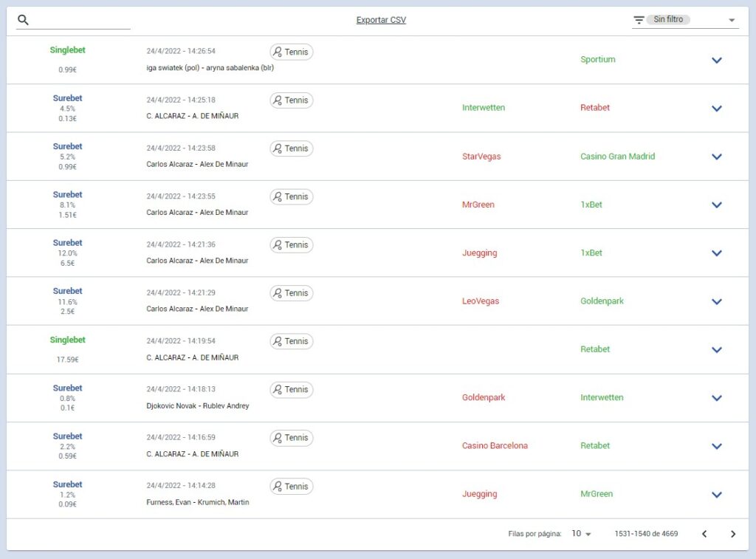The height and width of the screenshot is (559, 756).
Task: Click the Furness, Evan - Krumich, Martin match
Action: point(198,503)
